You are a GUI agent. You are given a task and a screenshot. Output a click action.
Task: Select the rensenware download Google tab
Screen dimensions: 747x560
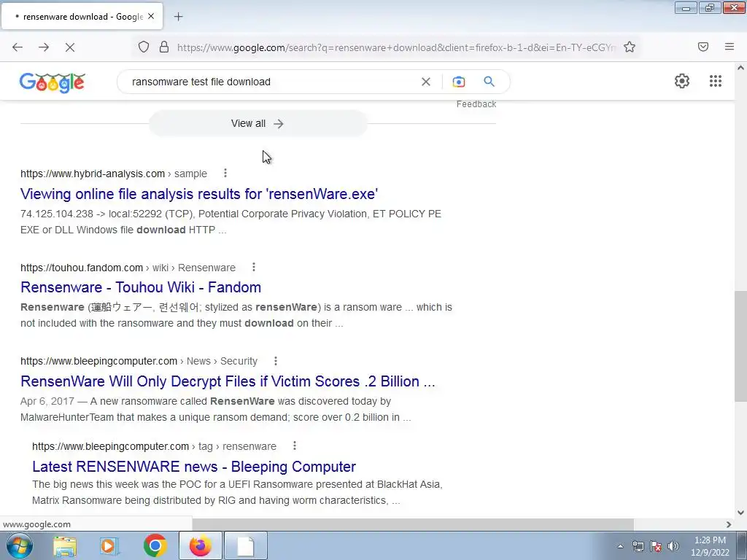[82, 17]
